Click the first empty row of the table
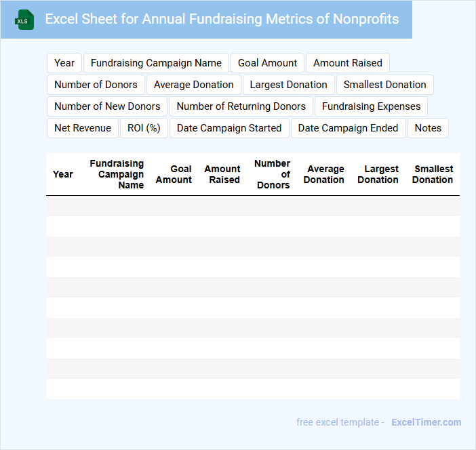 pos(252,206)
